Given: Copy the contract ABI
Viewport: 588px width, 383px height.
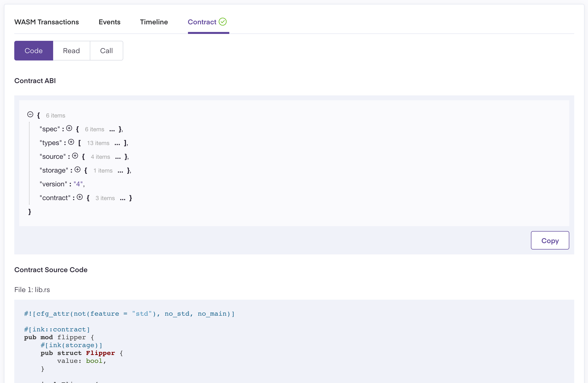Looking at the screenshot, I should pyautogui.click(x=550, y=240).
